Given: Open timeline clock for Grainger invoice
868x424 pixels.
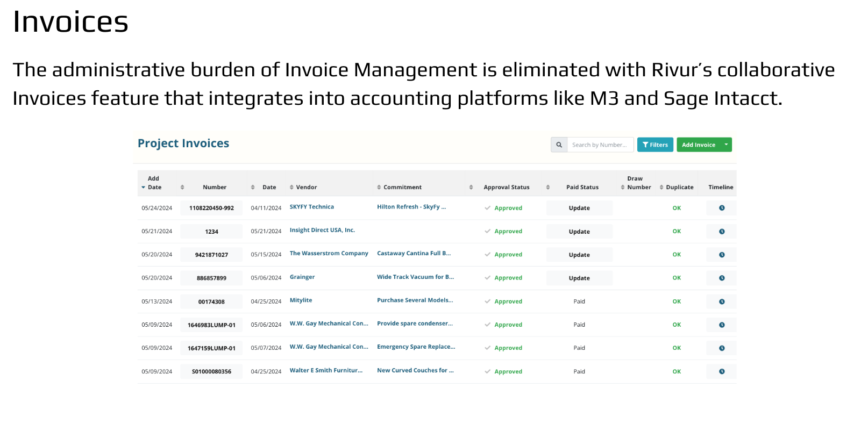Looking at the screenshot, I should click(722, 278).
